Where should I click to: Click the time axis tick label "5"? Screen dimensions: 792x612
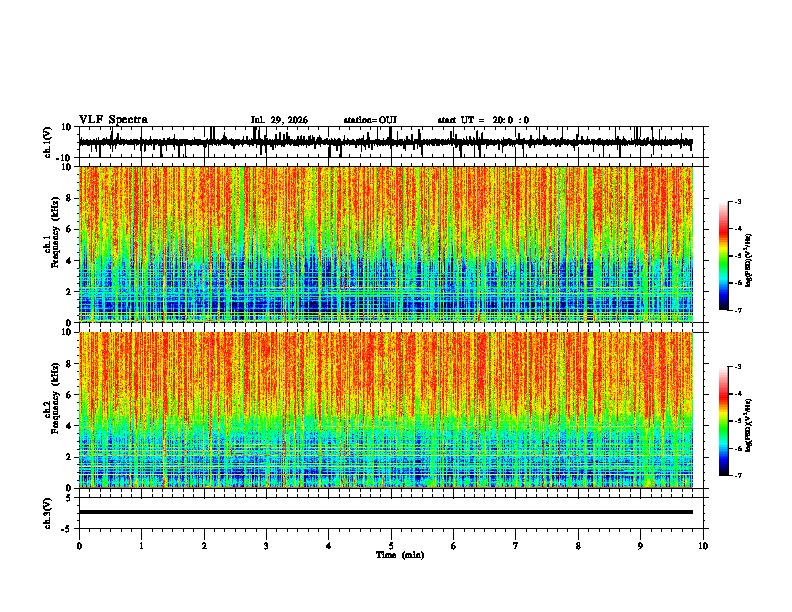[x=391, y=546]
